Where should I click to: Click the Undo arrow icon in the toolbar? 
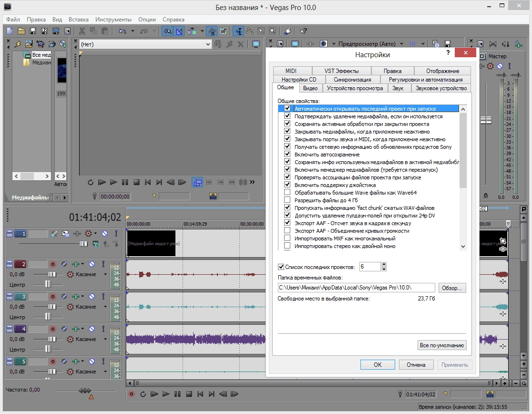[x=123, y=31]
